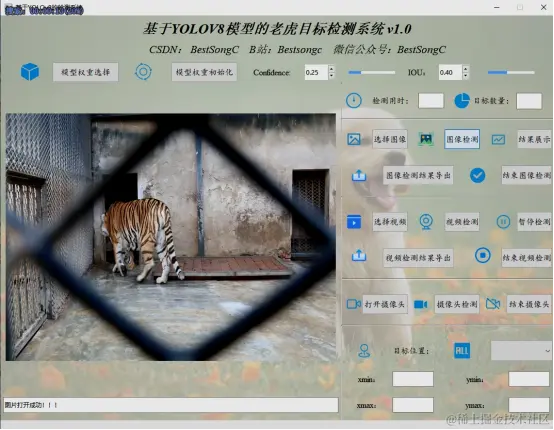This screenshot has width=554, height=430.
Task: Click 打开摄像头 button
Action: (385, 304)
